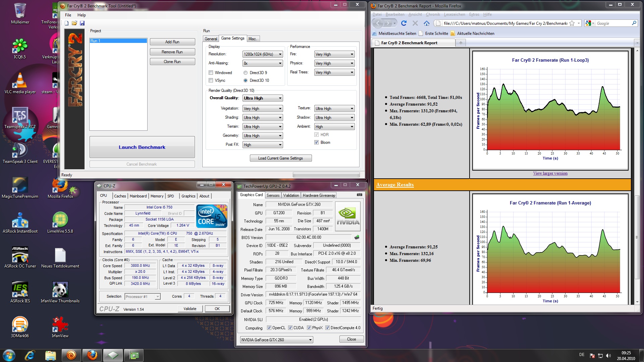Enable the VSync checkbox
Screen dimensions: 644x362
pyautogui.click(x=211, y=80)
